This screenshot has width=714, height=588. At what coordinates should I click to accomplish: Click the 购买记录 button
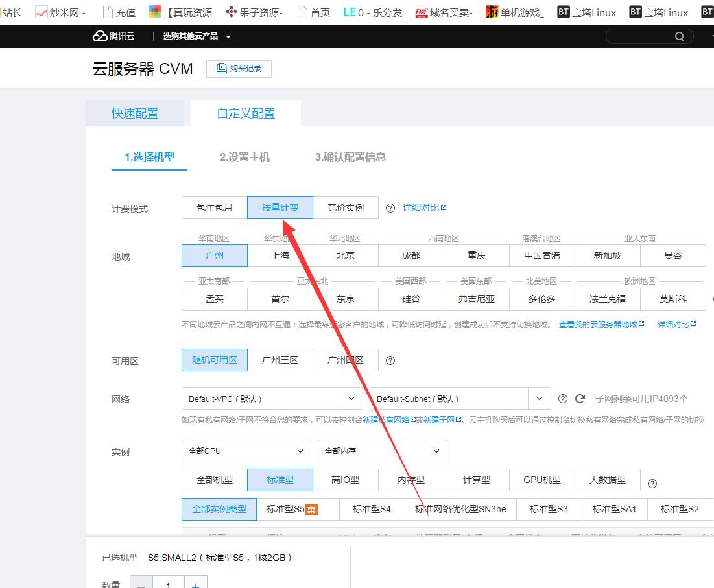(x=239, y=69)
